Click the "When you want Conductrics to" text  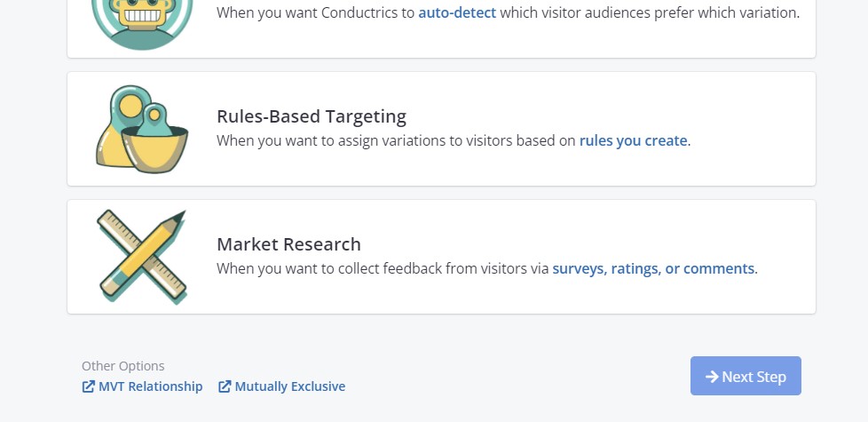click(x=315, y=13)
